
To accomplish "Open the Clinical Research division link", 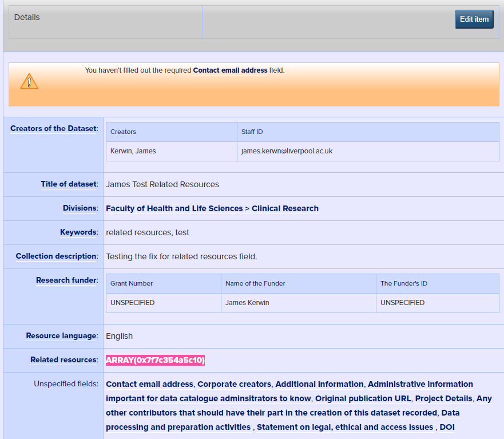I will (x=285, y=208).
